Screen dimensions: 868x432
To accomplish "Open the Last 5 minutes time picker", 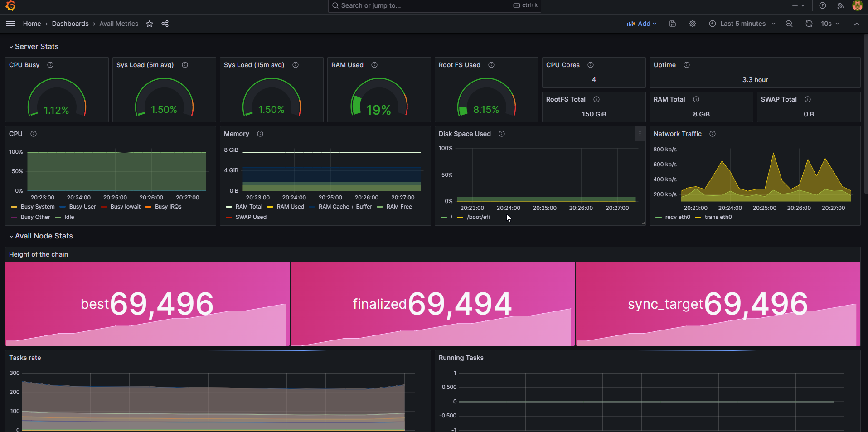I will (742, 24).
